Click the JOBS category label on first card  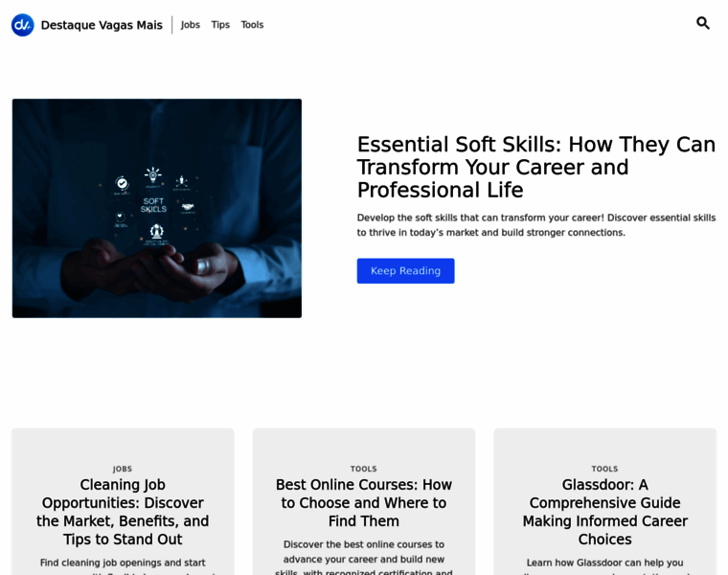[x=123, y=469]
